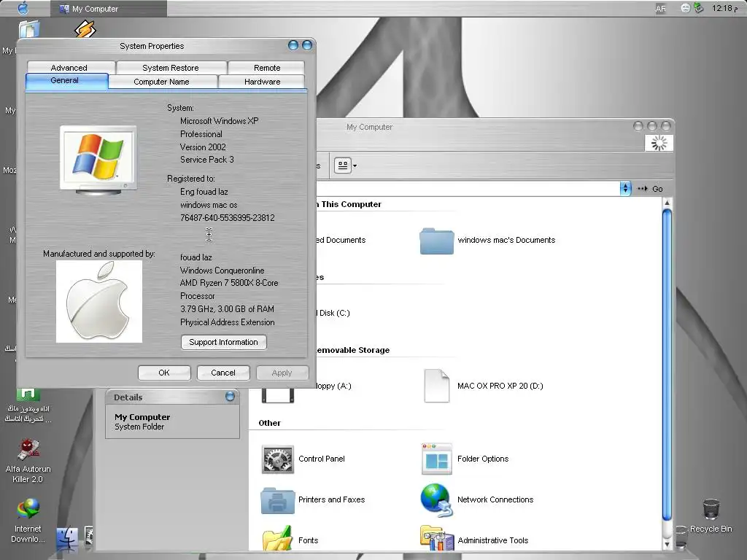Expand the address bar dropdown arrows

[x=625, y=189]
